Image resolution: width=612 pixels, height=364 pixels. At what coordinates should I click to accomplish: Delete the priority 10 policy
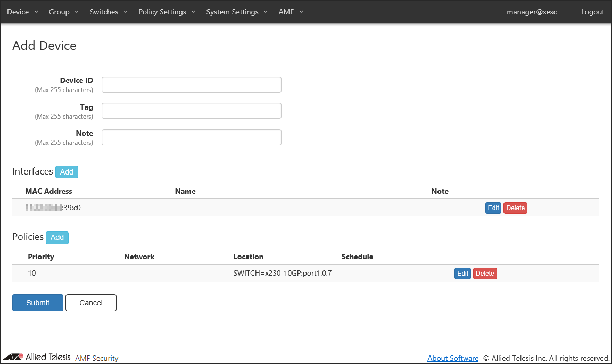click(485, 274)
